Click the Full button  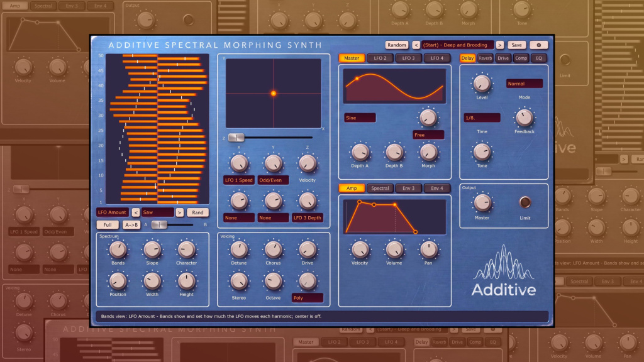(108, 225)
